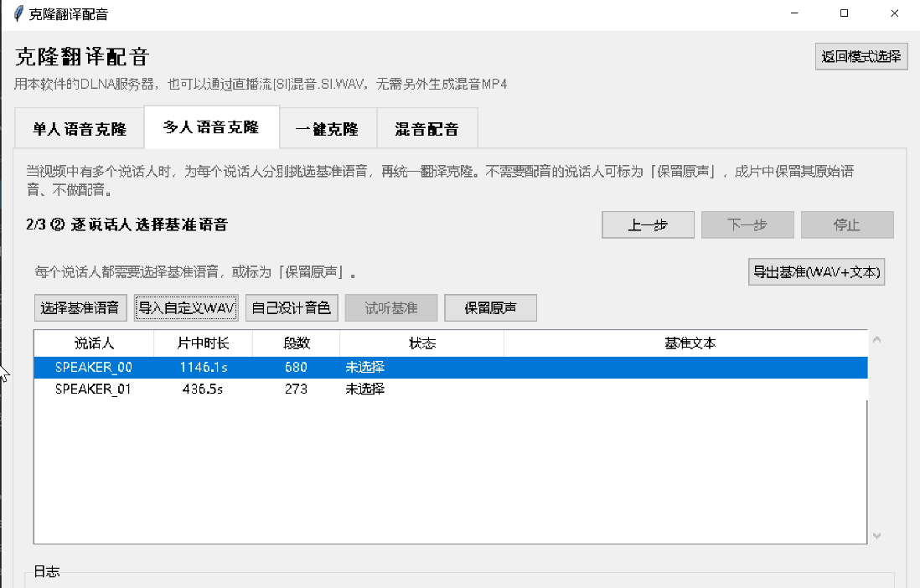Open the 一键克隆 tab
This screenshot has width=920, height=588.
(328, 128)
